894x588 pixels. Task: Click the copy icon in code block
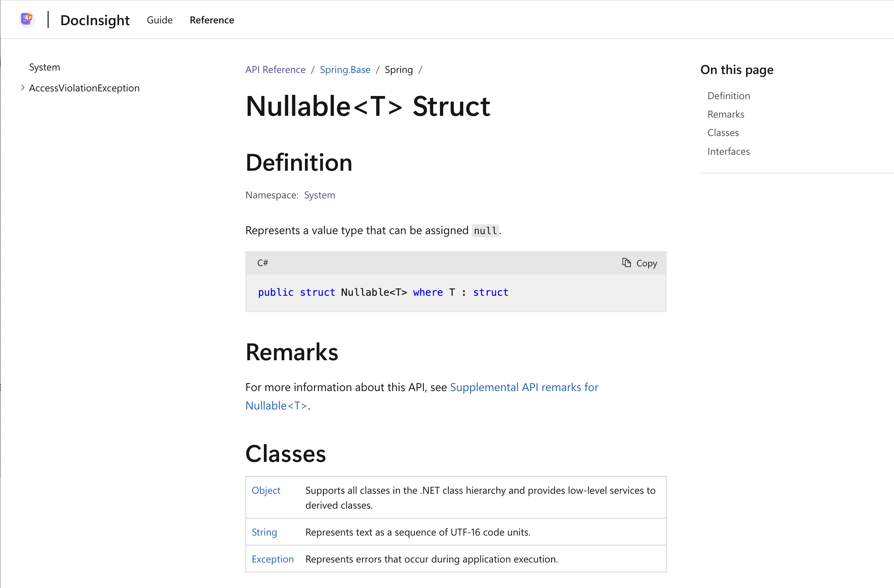(x=626, y=262)
